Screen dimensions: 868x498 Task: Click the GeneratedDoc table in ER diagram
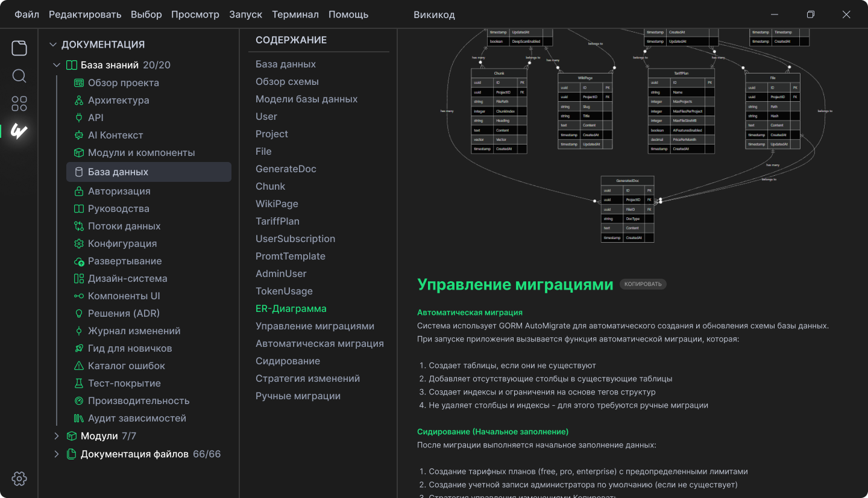(627, 209)
